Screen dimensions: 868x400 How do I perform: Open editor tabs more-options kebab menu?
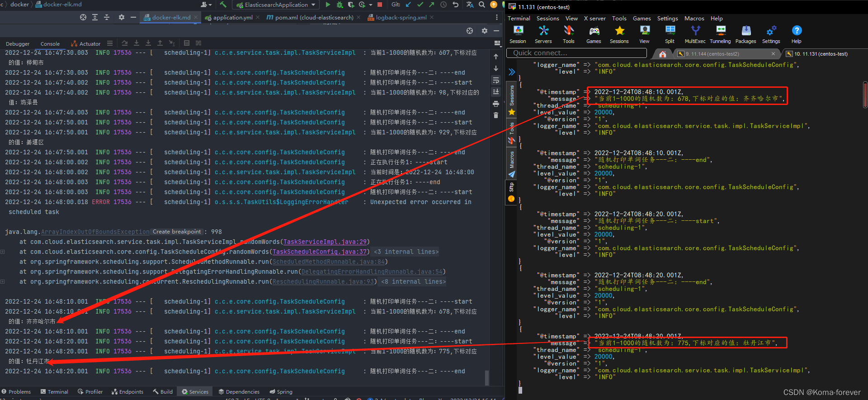click(497, 17)
